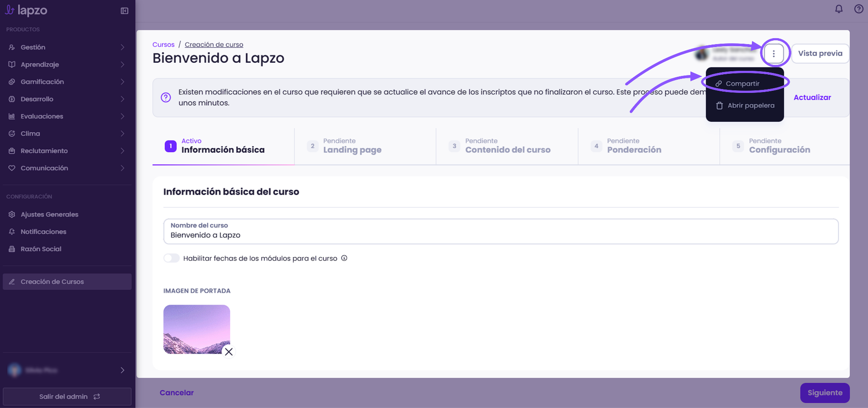868x408 pixels.
Task: Switch to the Contenido del curso step
Action: pos(507,146)
